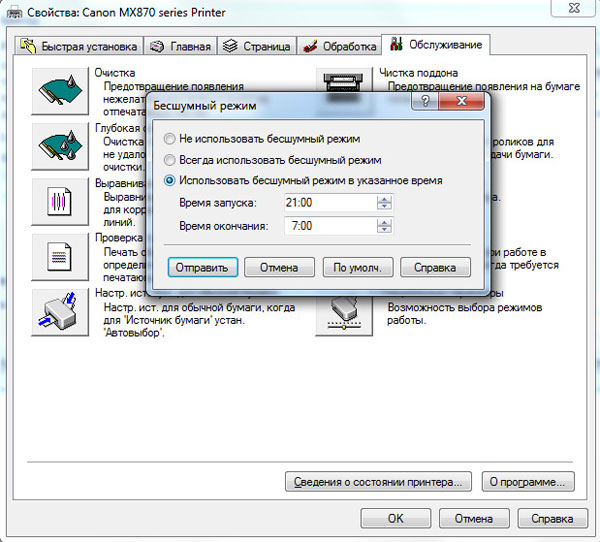The height and width of the screenshot is (542, 600).
Task: Select the Обслуживание tab
Action: [x=436, y=45]
